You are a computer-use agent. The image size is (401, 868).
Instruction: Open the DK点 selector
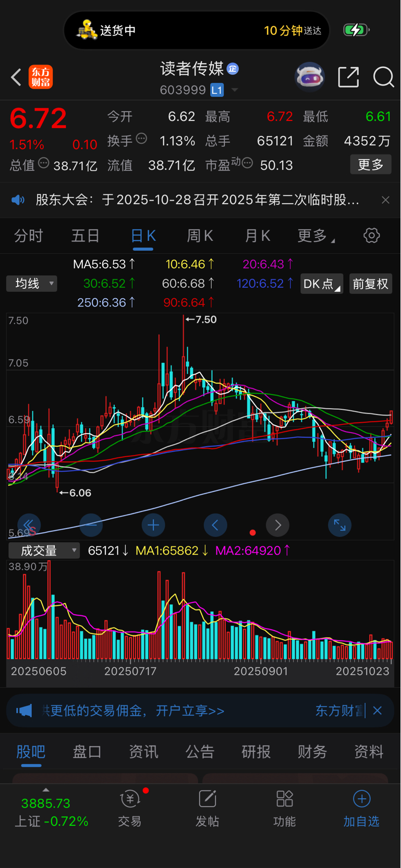321,284
